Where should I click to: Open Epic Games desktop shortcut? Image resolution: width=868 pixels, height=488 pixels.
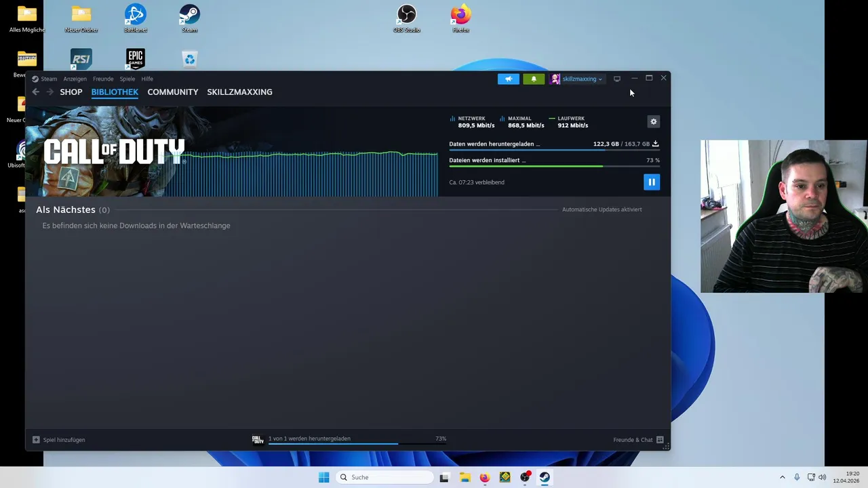click(x=136, y=59)
